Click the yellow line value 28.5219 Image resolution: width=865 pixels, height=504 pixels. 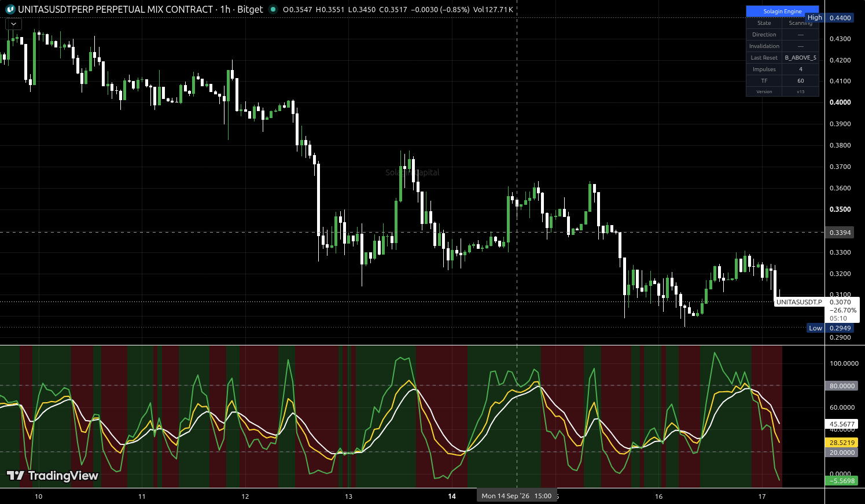pyautogui.click(x=842, y=443)
